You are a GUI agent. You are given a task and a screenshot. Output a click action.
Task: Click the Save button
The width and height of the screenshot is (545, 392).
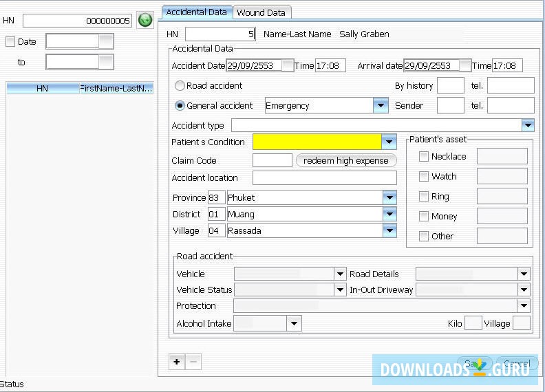475,364
